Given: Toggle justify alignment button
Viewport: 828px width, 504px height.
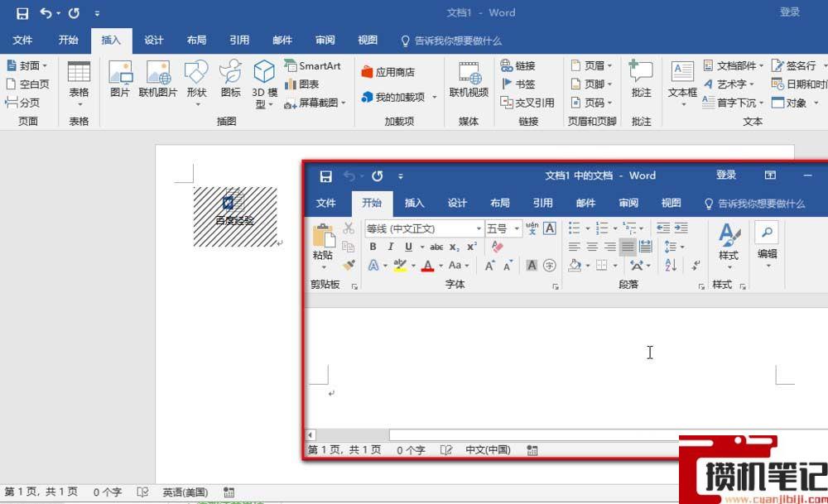Looking at the screenshot, I should [628, 247].
